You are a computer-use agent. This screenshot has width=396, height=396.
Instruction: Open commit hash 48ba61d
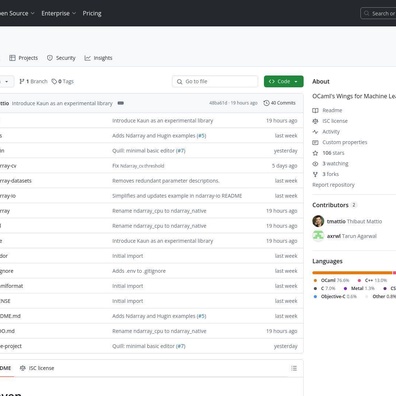[218, 103]
